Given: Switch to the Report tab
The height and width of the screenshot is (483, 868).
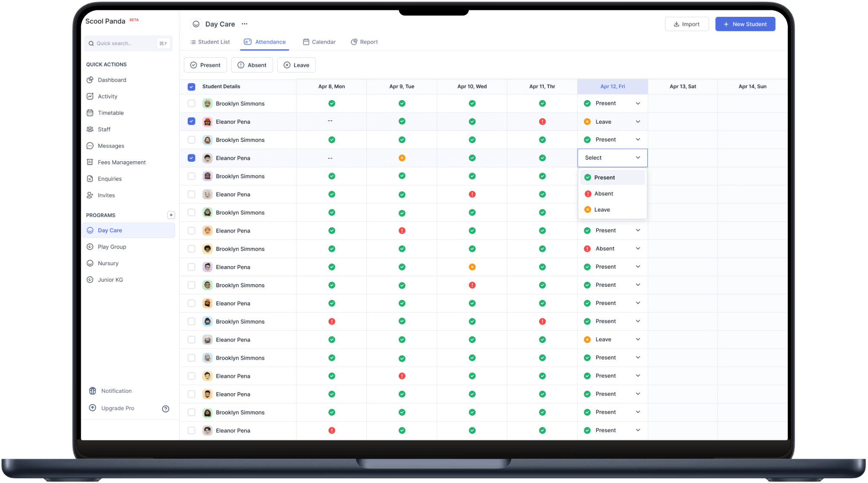Looking at the screenshot, I should coord(364,42).
